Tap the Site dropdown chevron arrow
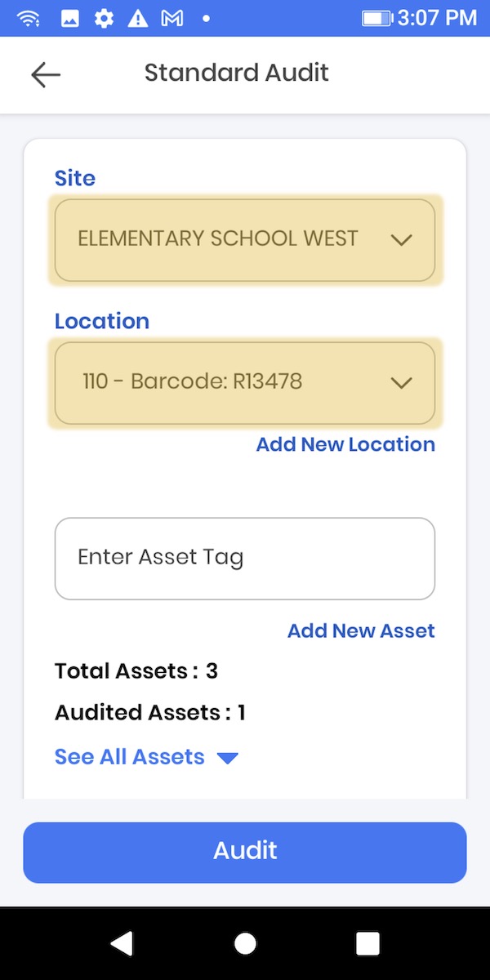 pyautogui.click(x=401, y=240)
